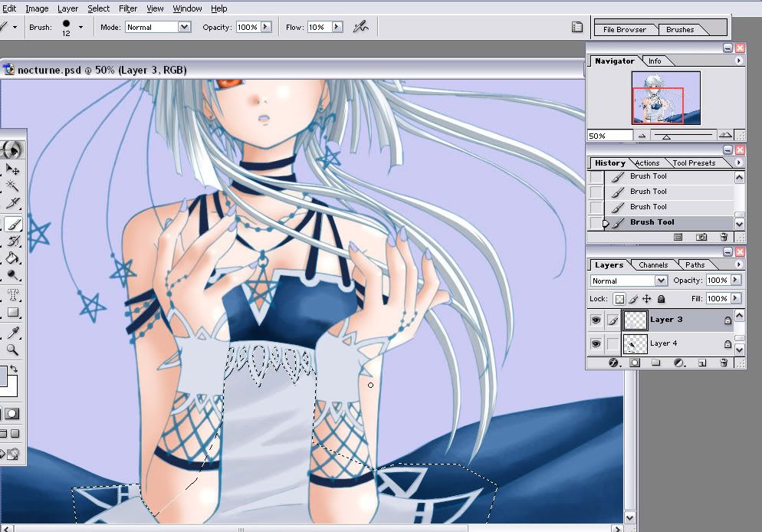Select the Rectangle shape tool

[12, 313]
